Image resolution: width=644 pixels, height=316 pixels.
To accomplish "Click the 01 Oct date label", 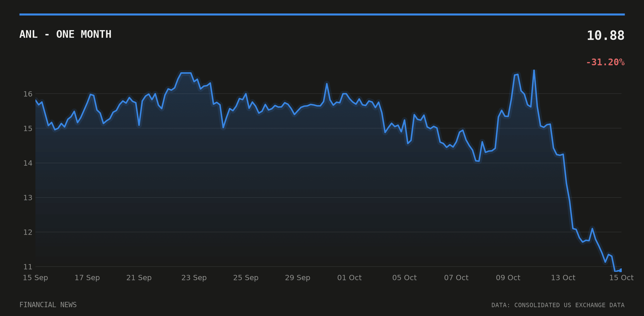I will click(x=350, y=278).
